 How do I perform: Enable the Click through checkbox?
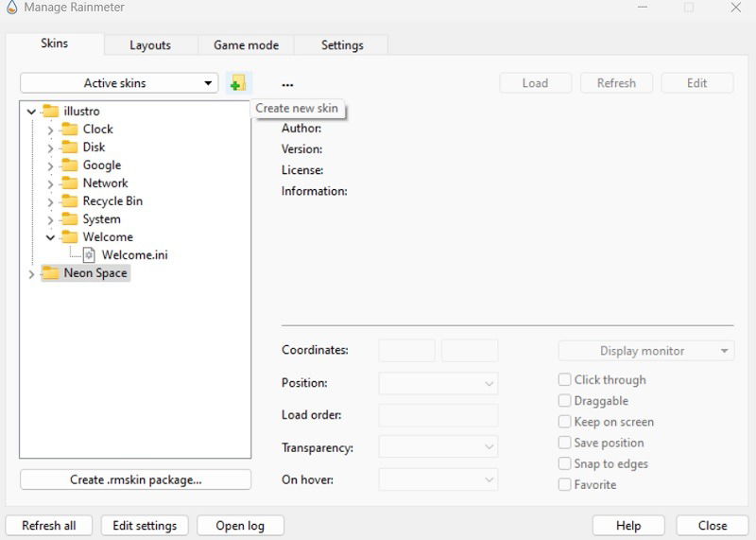[564, 379]
